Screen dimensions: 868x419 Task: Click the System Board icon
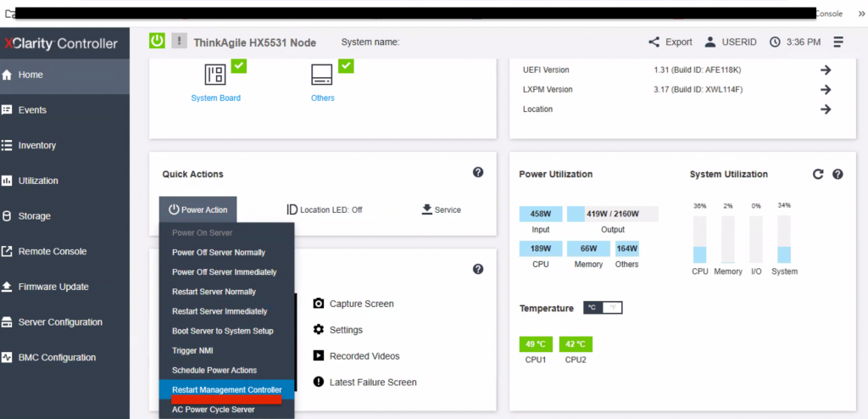pos(215,75)
